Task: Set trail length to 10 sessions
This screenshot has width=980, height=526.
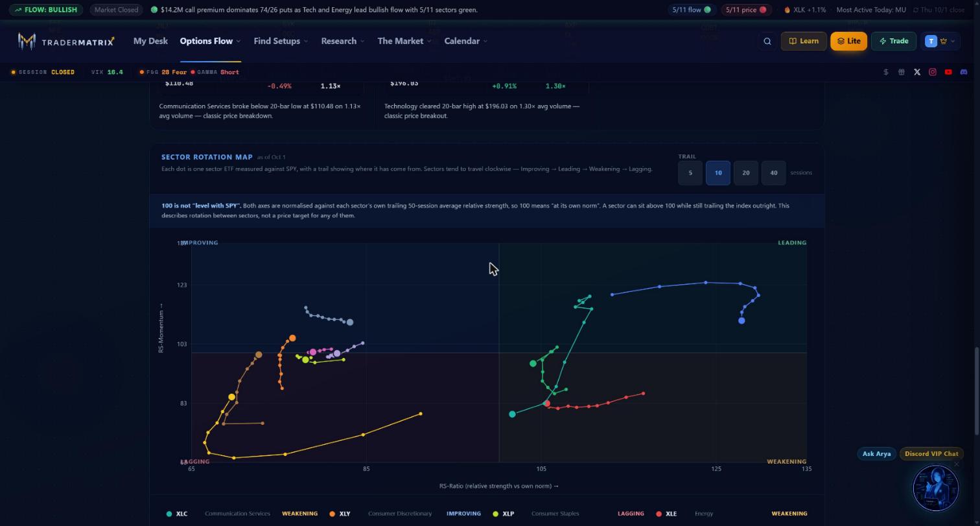Action: (718, 173)
